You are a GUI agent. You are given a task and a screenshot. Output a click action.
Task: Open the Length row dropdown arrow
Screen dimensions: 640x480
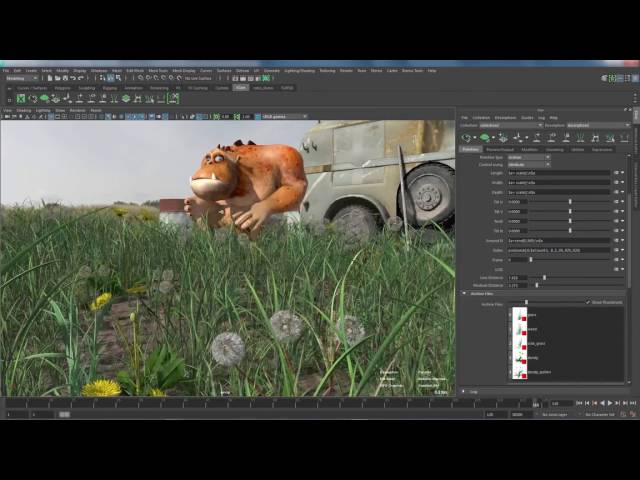coord(622,173)
